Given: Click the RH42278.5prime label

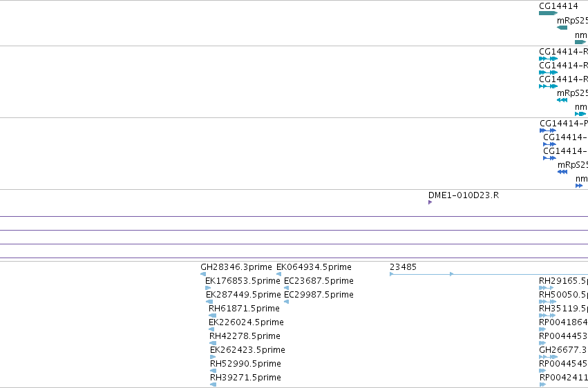Looking at the screenshot, I should [245, 336].
